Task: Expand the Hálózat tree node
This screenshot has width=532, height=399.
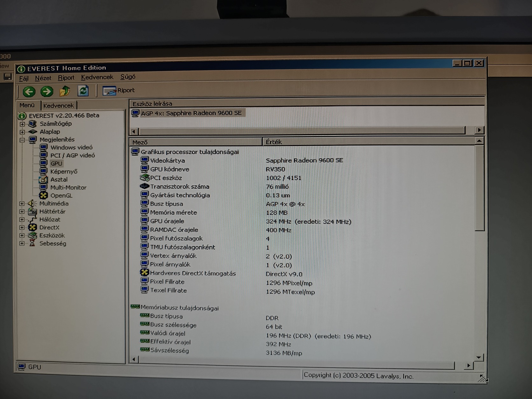Action: coord(22,220)
